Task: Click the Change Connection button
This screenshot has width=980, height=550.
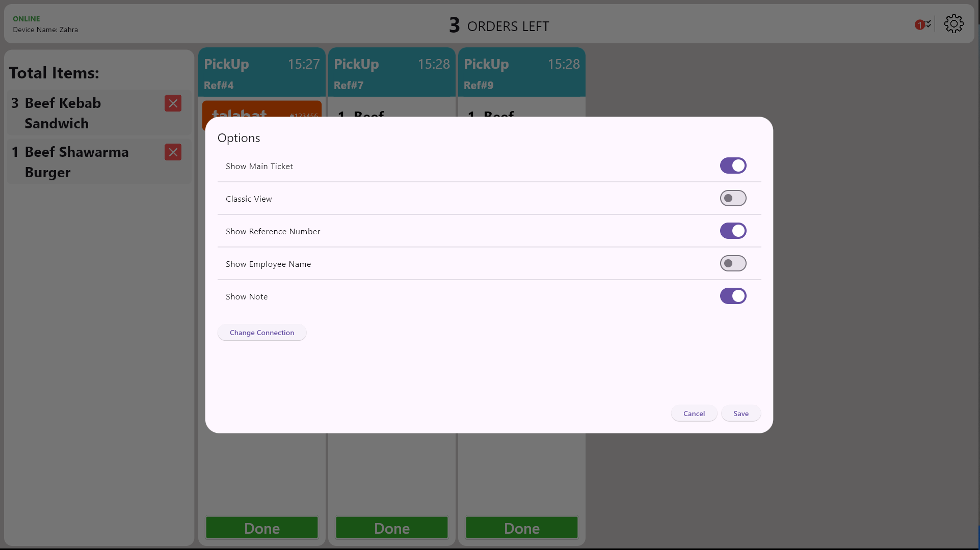Action: [262, 333]
